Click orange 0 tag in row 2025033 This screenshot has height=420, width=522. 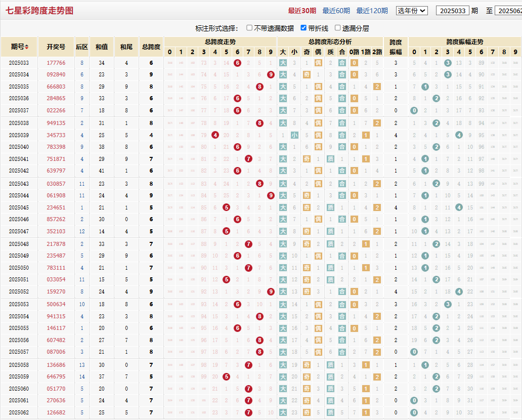(354, 63)
